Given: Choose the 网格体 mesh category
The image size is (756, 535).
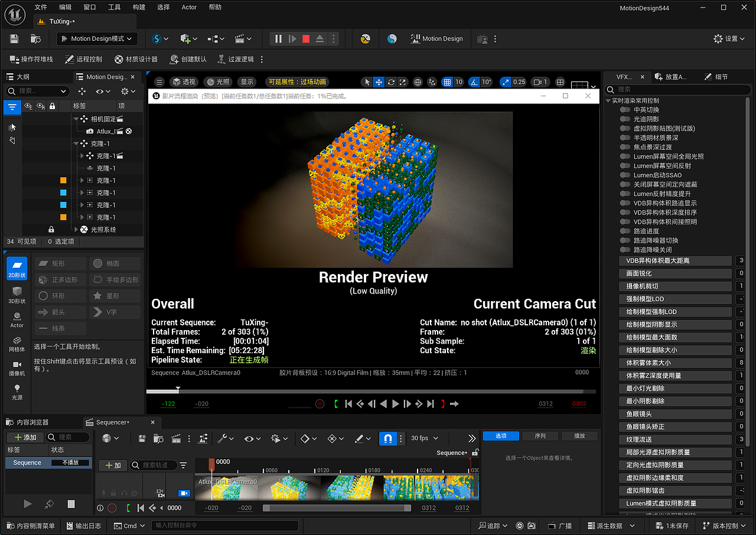Looking at the screenshot, I should click(x=17, y=343).
